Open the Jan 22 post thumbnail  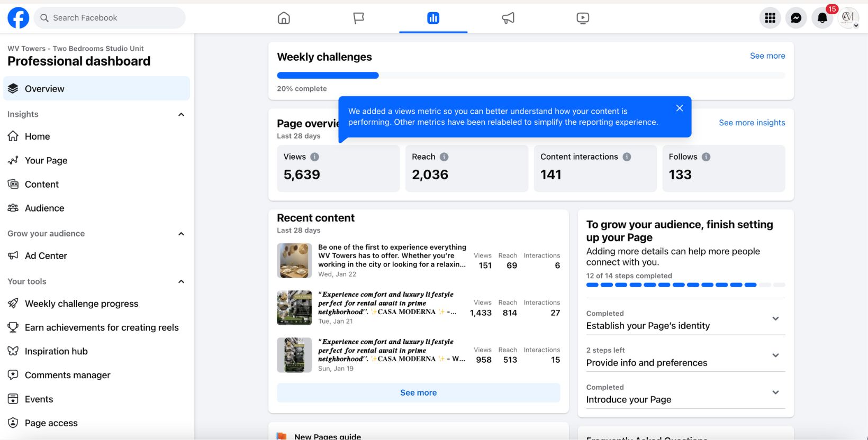[294, 260]
